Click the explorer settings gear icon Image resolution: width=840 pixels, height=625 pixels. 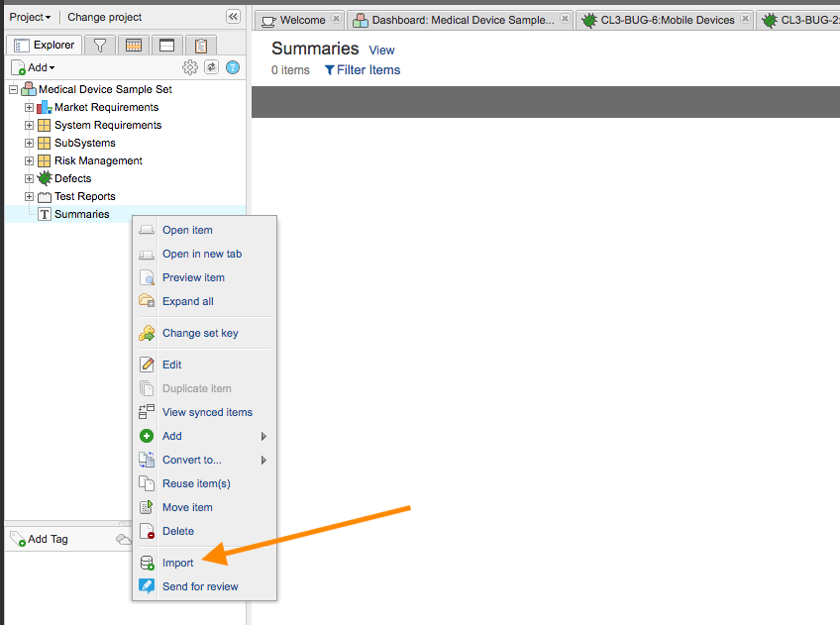[x=190, y=67]
